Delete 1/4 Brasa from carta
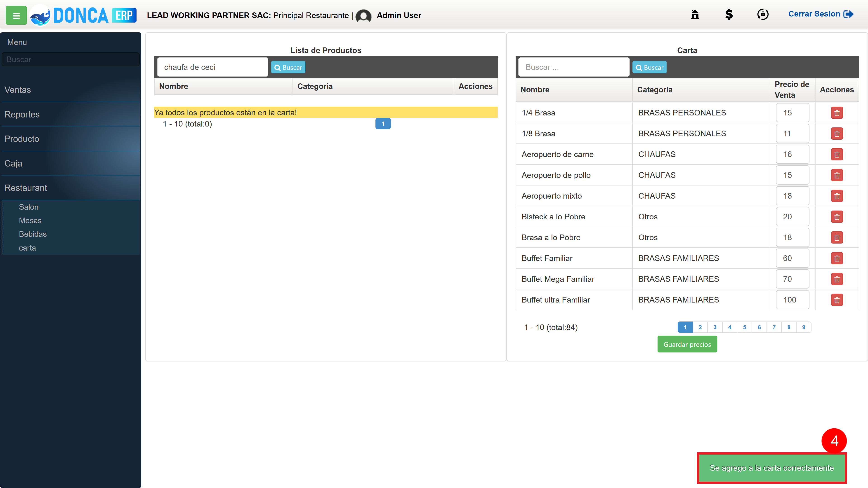Image resolution: width=868 pixels, height=488 pixels. [837, 113]
